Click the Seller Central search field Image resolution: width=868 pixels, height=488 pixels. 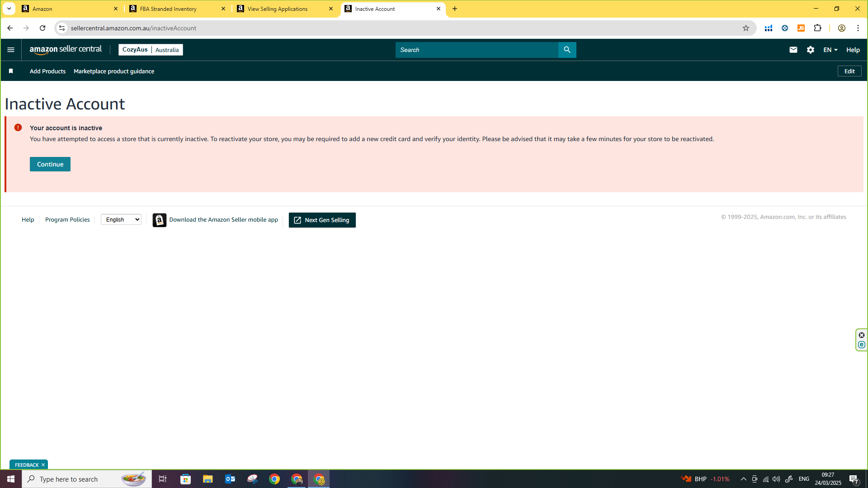477,50
